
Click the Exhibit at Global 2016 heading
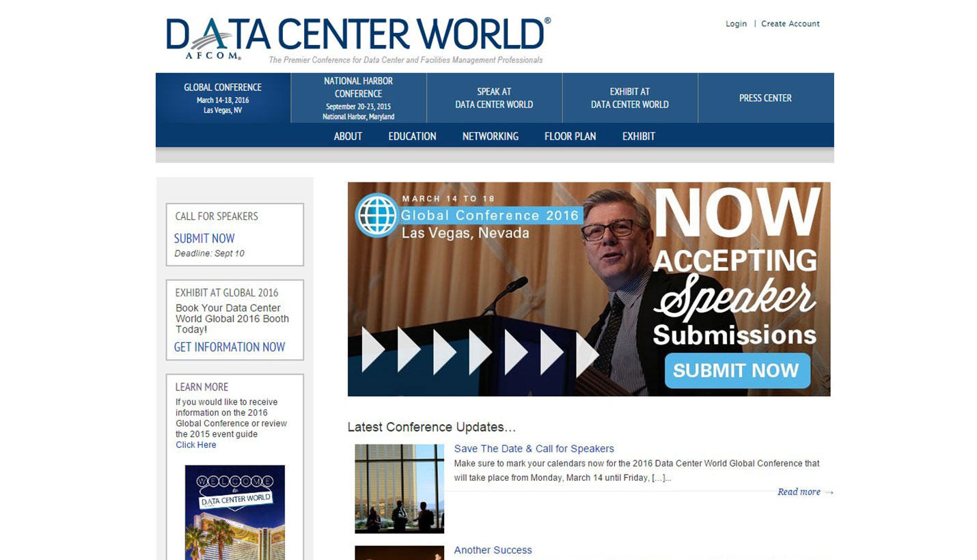click(227, 292)
